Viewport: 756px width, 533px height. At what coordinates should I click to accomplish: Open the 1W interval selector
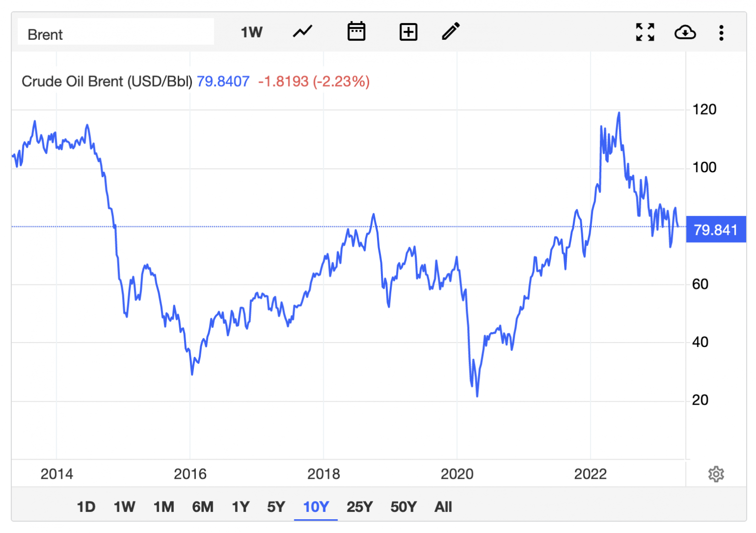(x=251, y=31)
